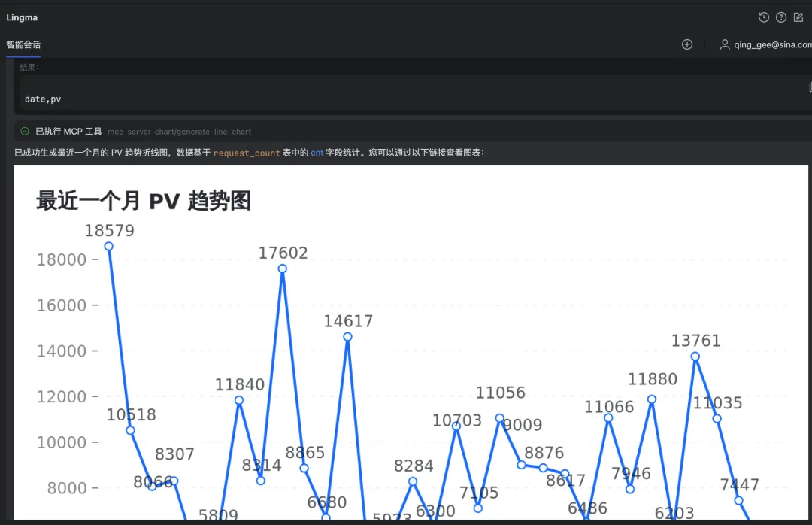This screenshot has width=812, height=525.
Task: Click the 8876 data point marker
Action: pos(544,468)
